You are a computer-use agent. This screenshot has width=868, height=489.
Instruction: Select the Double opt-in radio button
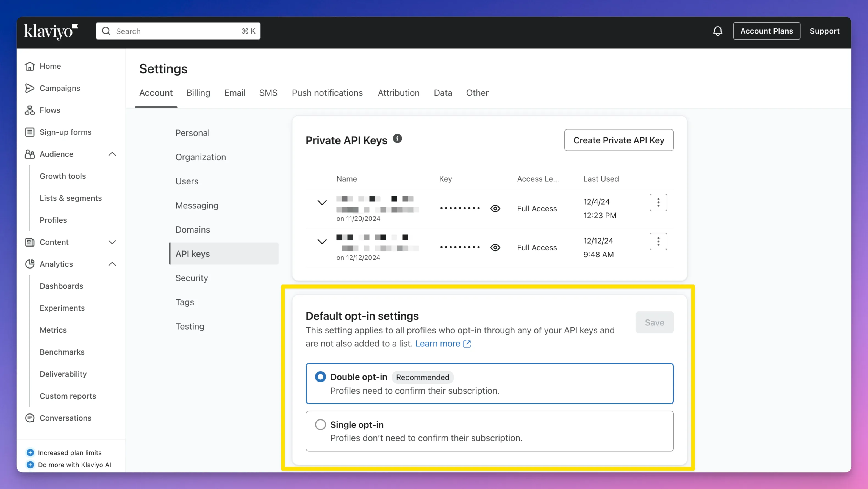click(320, 377)
